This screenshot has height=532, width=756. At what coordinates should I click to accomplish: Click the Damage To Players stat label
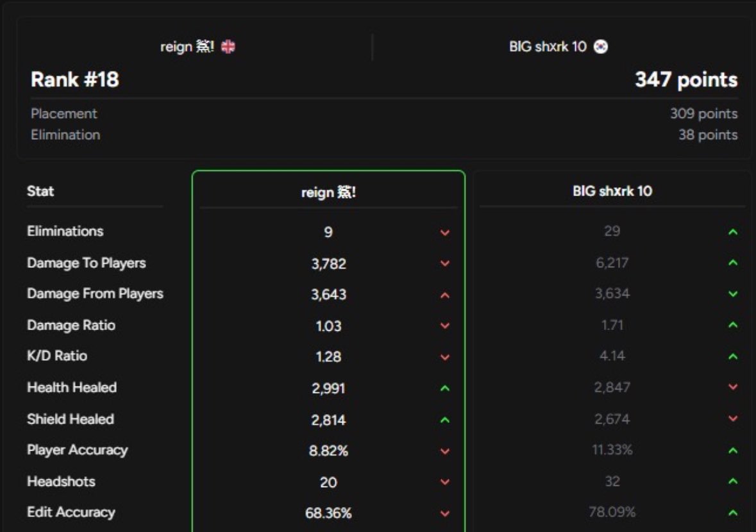87,263
